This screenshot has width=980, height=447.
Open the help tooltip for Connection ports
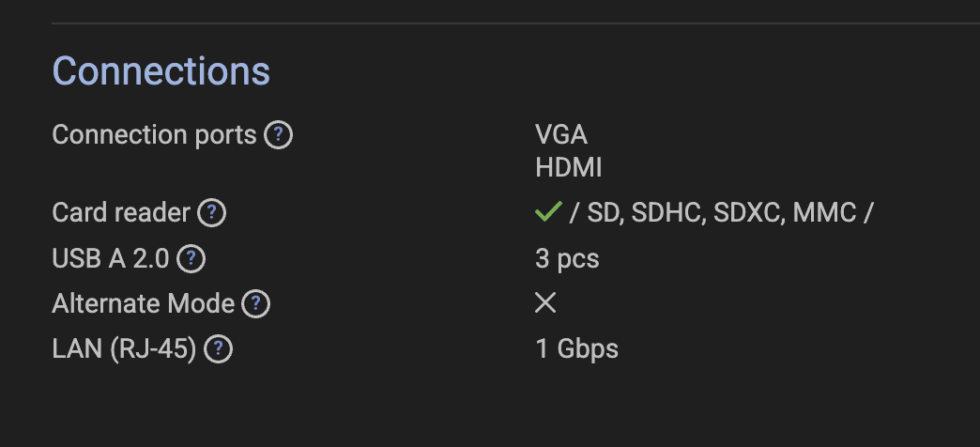(278, 135)
